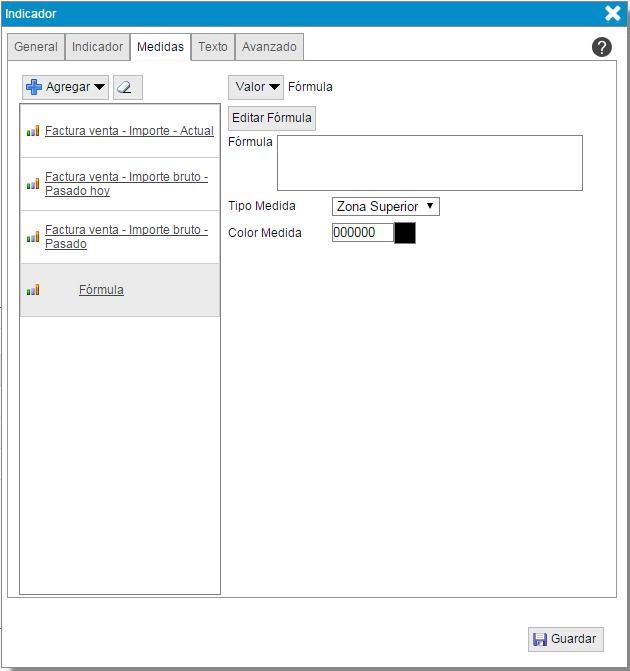630x671 pixels.
Task: Close the Indicador dialog window
Action: pos(612,13)
